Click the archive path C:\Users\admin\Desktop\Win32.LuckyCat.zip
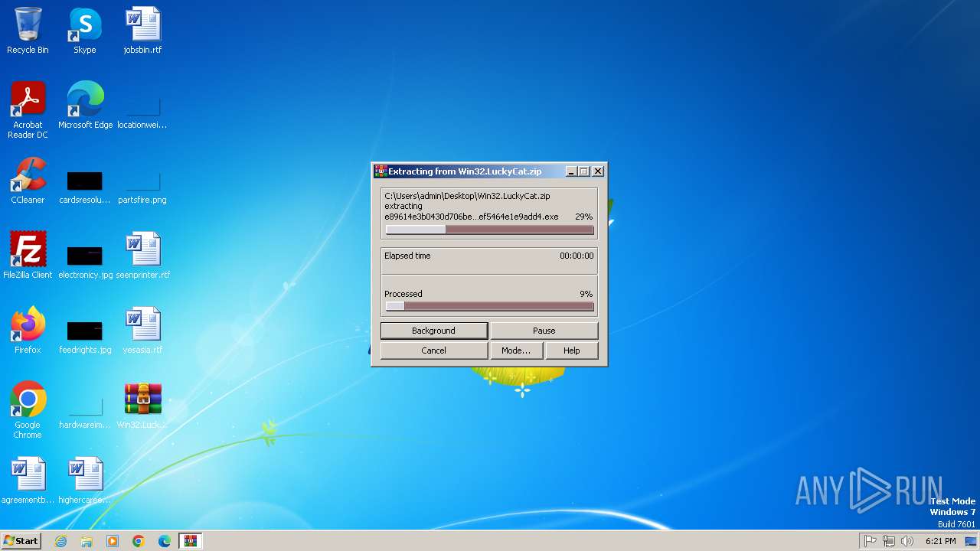The height and width of the screenshot is (551, 980). click(x=467, y=196)
